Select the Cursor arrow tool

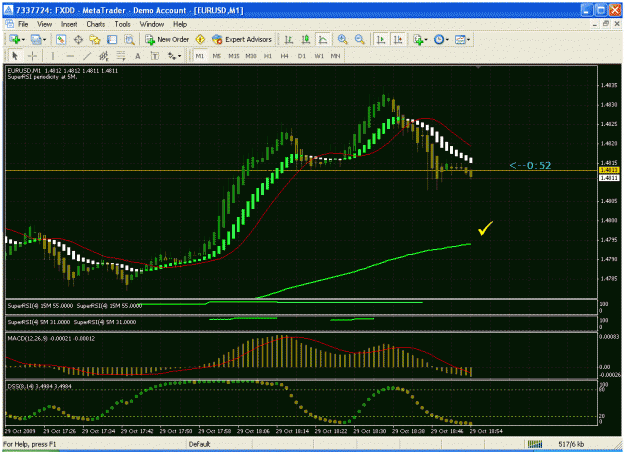pyautogui.click(x=15, y=56)
